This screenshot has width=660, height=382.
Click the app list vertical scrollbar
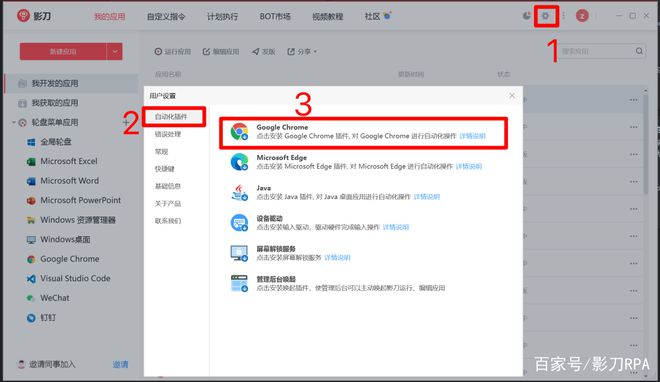point(646,143)
